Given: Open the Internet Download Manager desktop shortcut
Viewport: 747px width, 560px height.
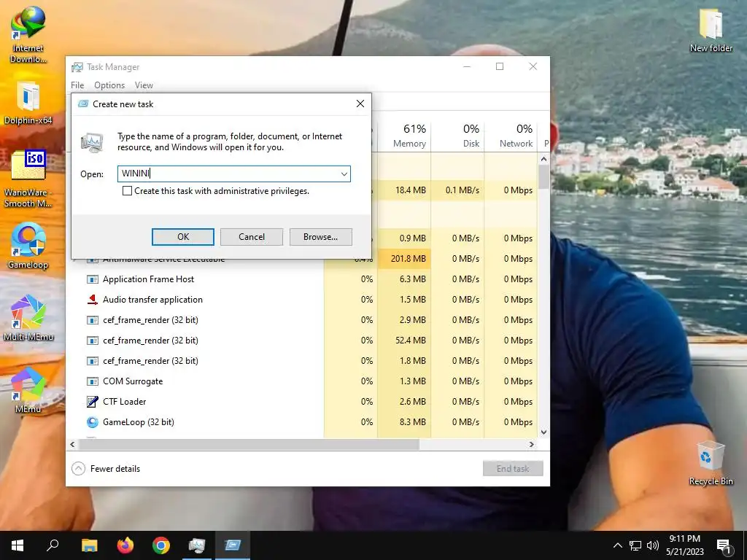Looking at the screenshot, I should tap(28, 35).
